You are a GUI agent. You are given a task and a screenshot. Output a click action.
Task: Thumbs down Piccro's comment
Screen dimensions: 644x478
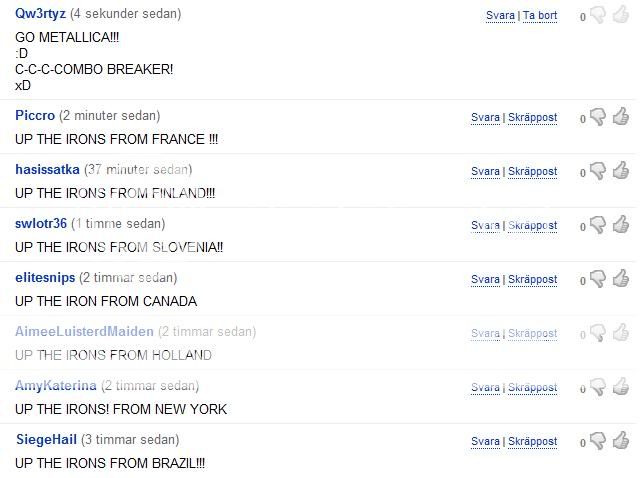[598, 117]
